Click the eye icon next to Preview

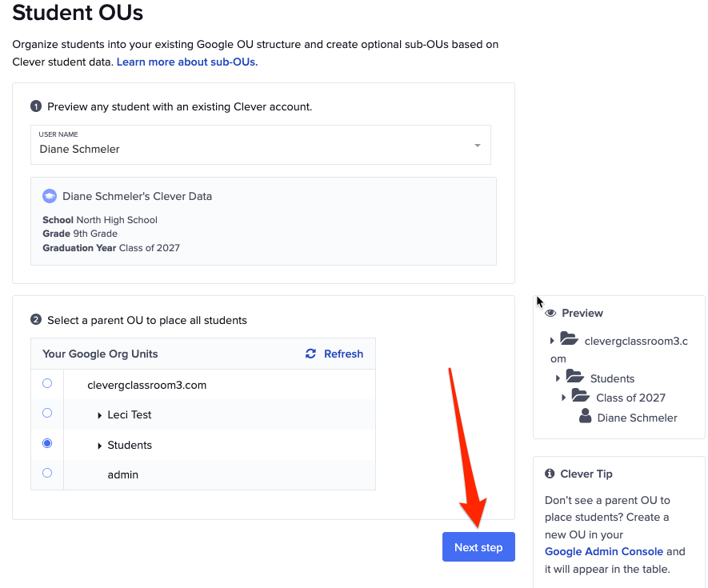(550, 313)
